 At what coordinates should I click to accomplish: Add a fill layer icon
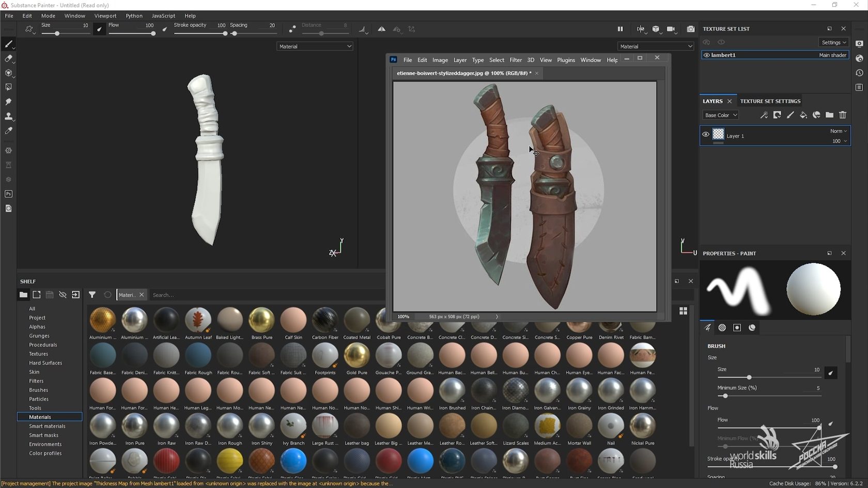(x=803, y=115)
